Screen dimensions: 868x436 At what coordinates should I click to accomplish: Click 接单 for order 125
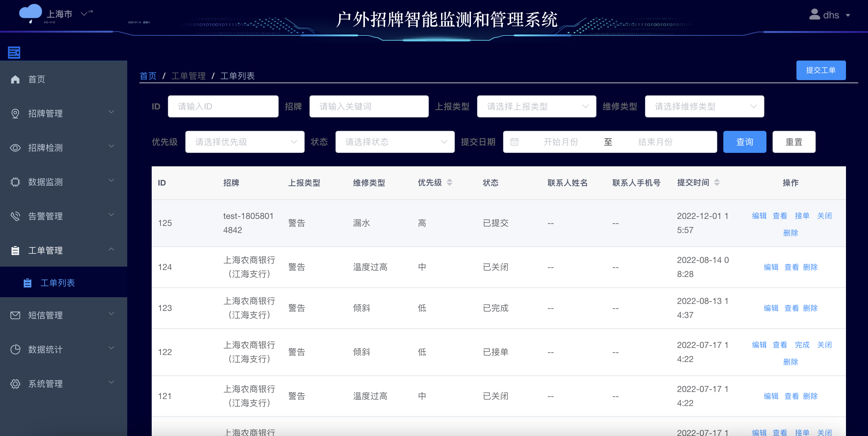pyautogui.click(x=802, y=216)
